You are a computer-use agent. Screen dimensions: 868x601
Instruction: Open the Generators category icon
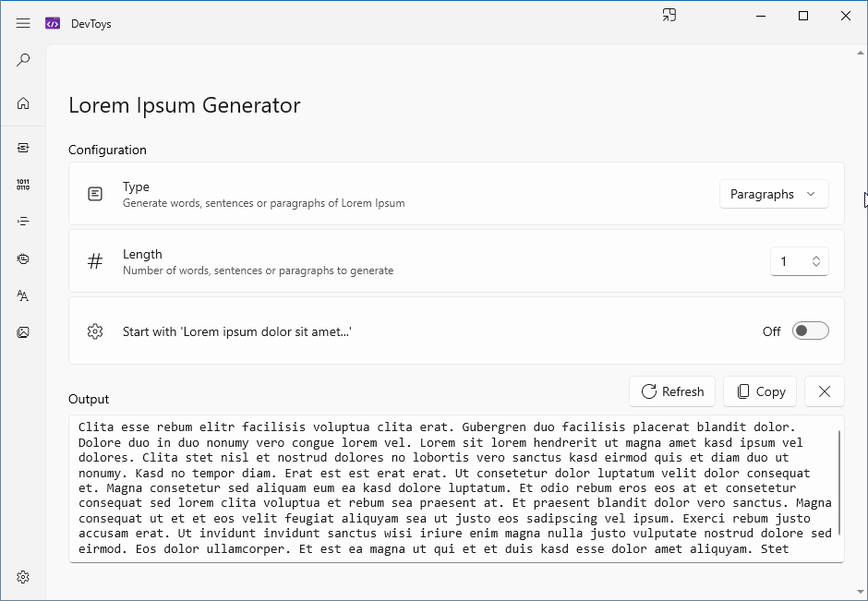click(23, 258)
